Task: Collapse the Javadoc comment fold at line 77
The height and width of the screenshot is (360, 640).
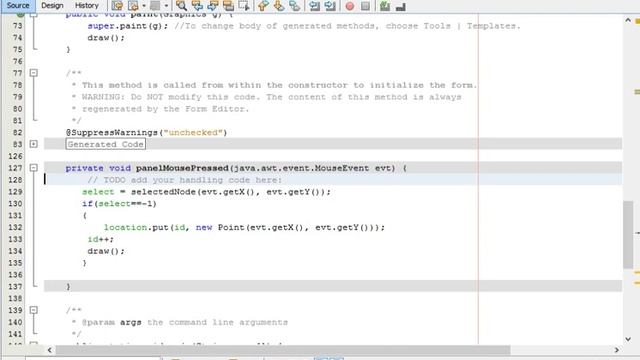Action: pyautogui.click(x=34, y=73)
